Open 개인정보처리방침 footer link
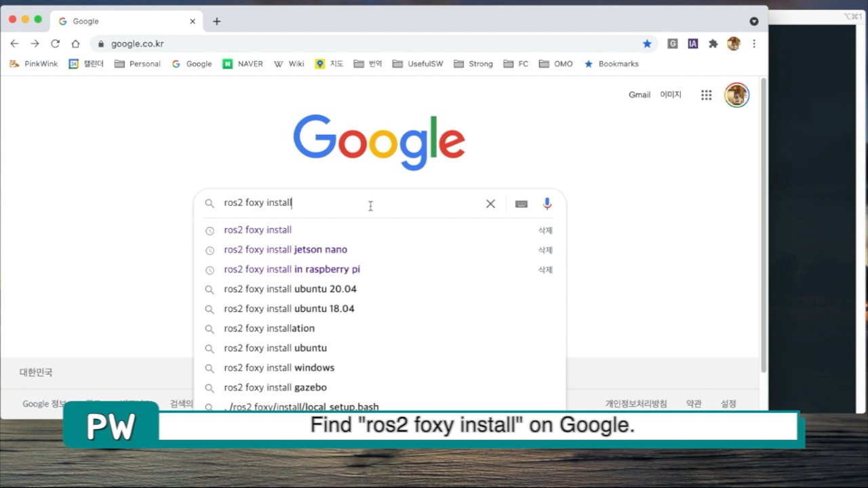868x488 pixels. 636,403
